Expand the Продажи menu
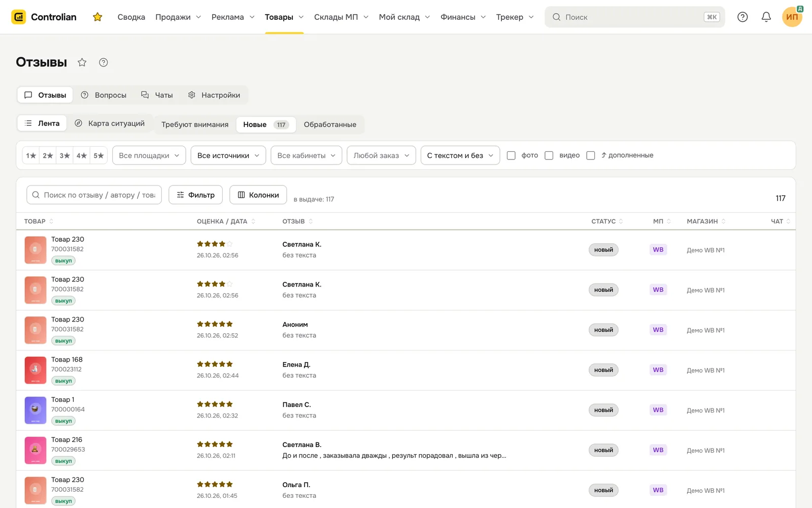The height and width of the screenshot is (508, 812). pyautogui.click(x=178, y=17)
